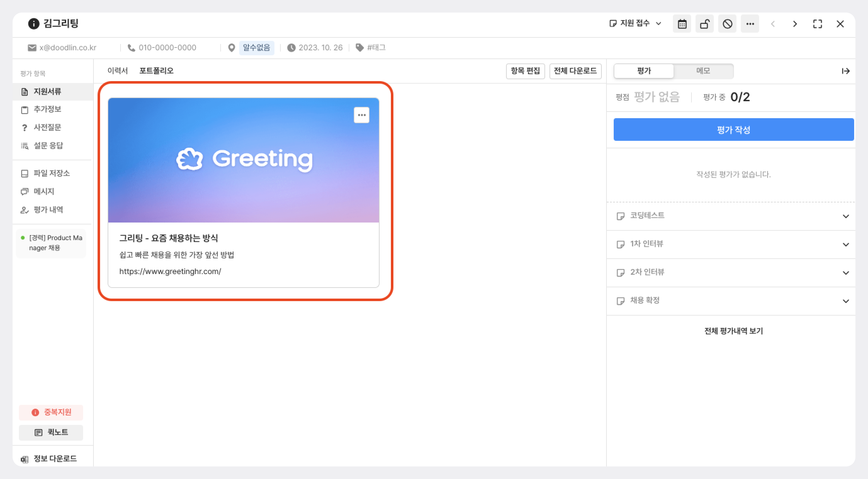Screen dimensions: 868x479
Task: Switch to 메모 segment toggle
Action: (x=703, y=71)
